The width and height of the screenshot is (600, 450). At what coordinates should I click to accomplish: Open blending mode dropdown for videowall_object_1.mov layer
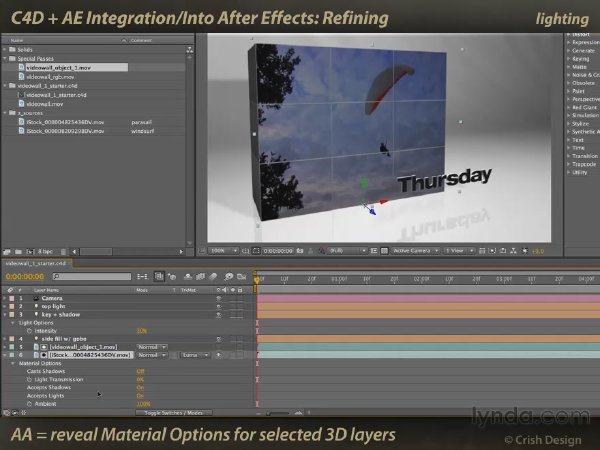pyautogui.click(x=152, y=347)
